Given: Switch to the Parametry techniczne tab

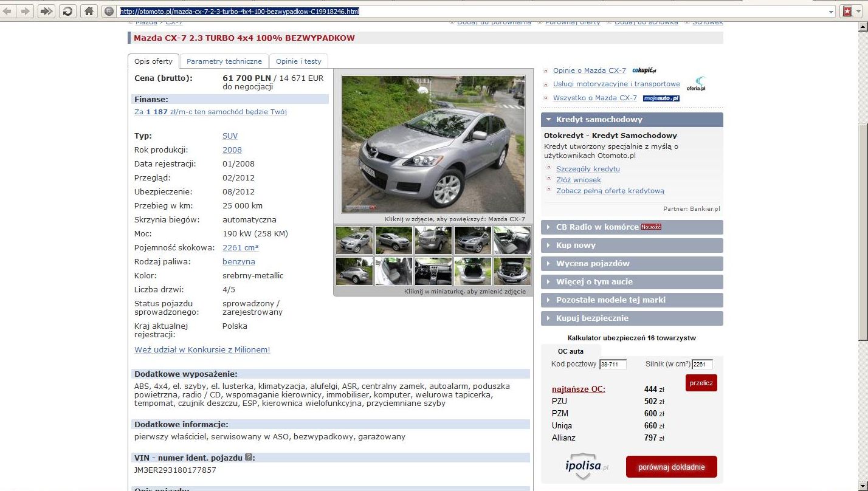Looking at the screenshot, I should click(x=224, y=61).
